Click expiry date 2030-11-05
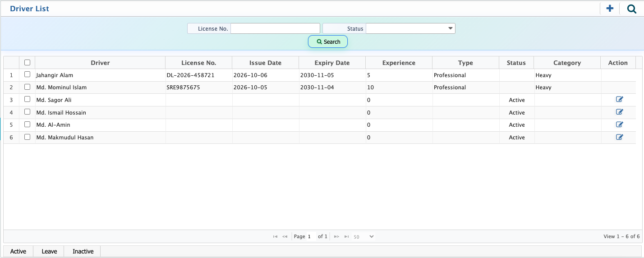The width and height of the screenshot is (644, 258). pos(317,75)
